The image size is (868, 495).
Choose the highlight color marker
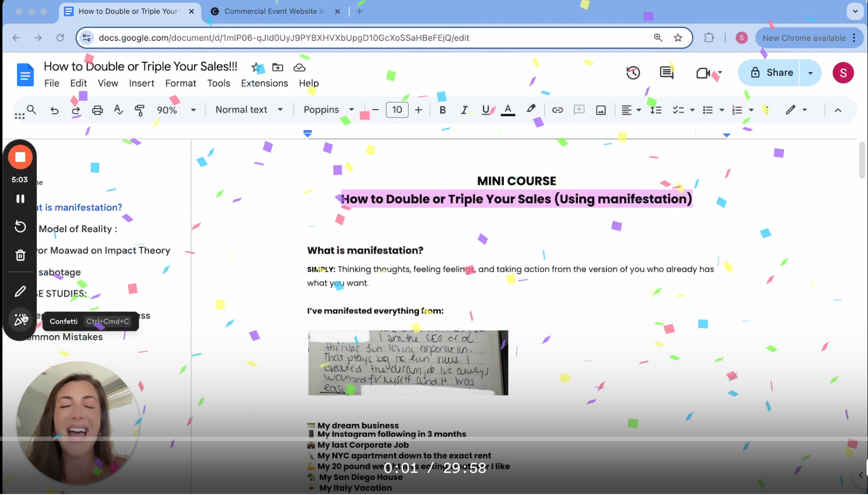click(x=531, y=110)
